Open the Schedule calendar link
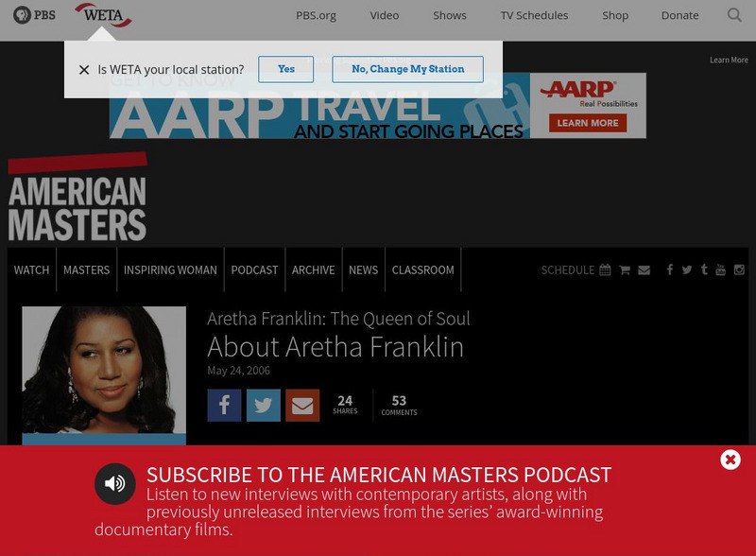756x556 pixels. (x=576, y=269)
